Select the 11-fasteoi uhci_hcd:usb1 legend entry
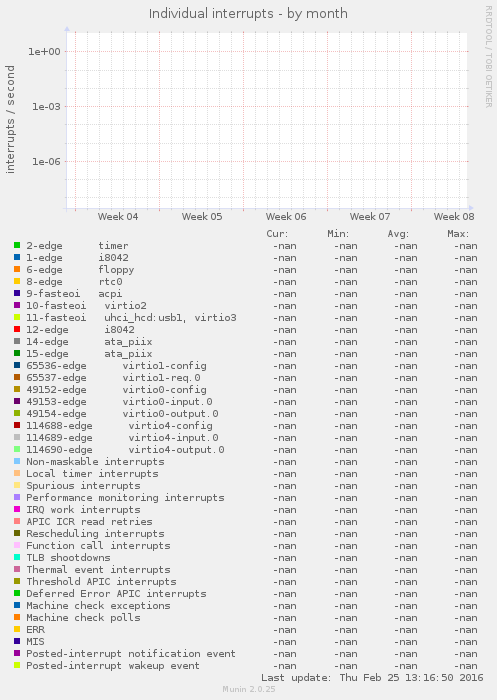497x700 pixels. (x=131, y=318)
